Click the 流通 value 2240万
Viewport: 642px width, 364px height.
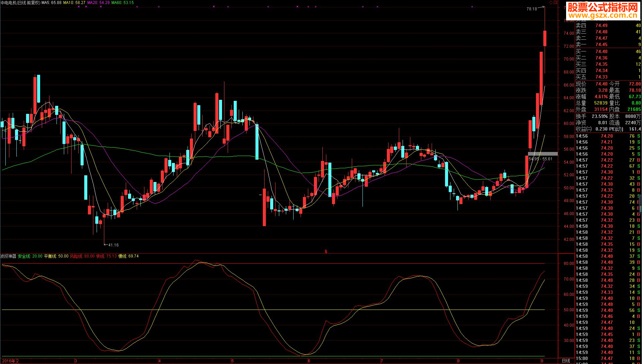point(633,123)
